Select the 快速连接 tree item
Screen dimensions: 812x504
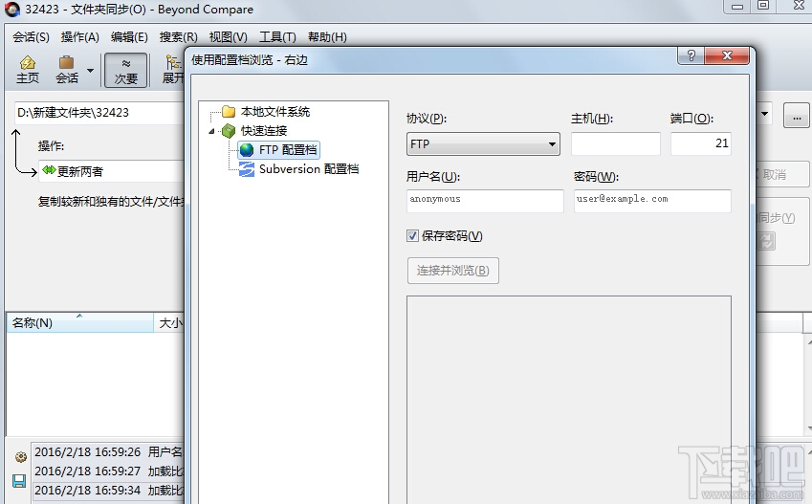(264, 130)
